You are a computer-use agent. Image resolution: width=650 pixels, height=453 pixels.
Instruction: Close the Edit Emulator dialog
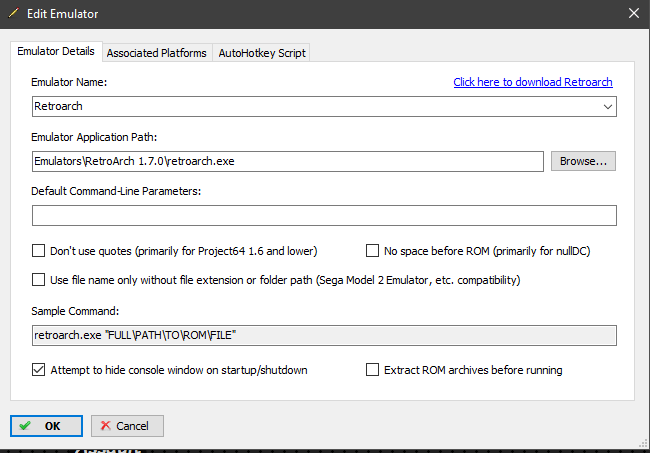point(632,14)
